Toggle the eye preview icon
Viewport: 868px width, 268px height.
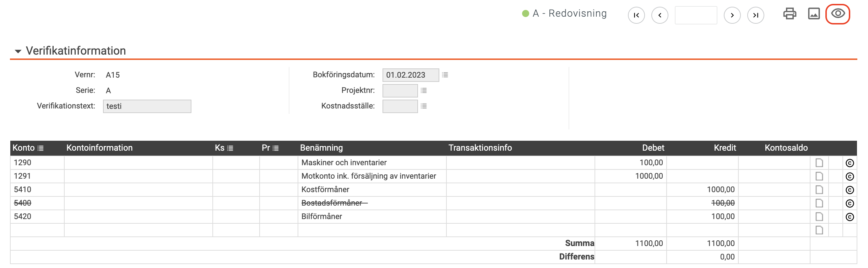pyautogui.click(x=838, y=14)
